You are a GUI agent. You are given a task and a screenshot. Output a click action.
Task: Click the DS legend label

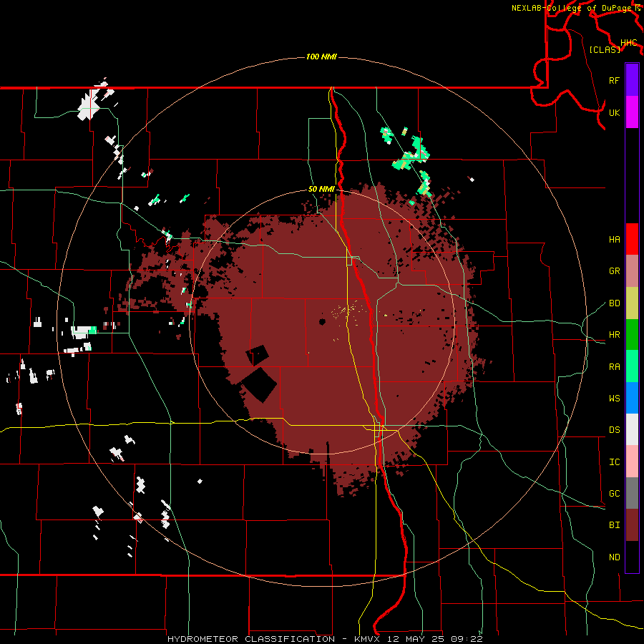614,430
